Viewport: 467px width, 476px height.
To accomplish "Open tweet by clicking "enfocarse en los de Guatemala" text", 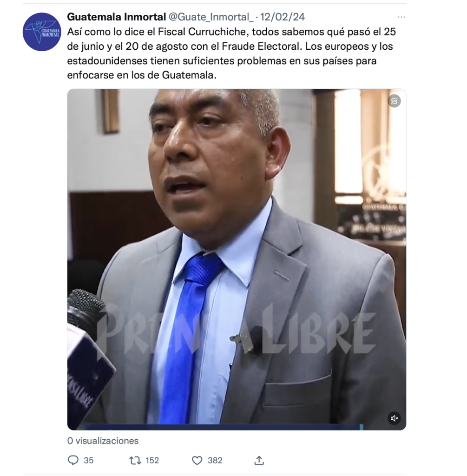I will click(x=142, y=75).
